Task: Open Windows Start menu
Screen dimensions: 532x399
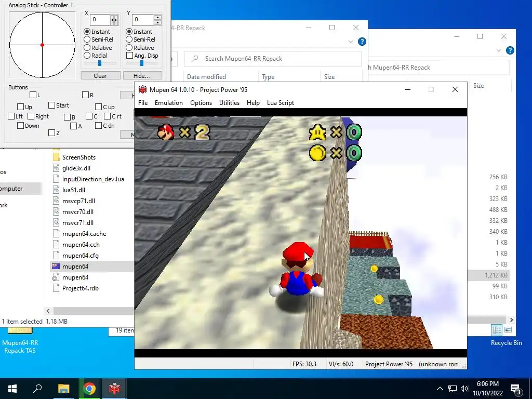Action: tap(12, 389)
